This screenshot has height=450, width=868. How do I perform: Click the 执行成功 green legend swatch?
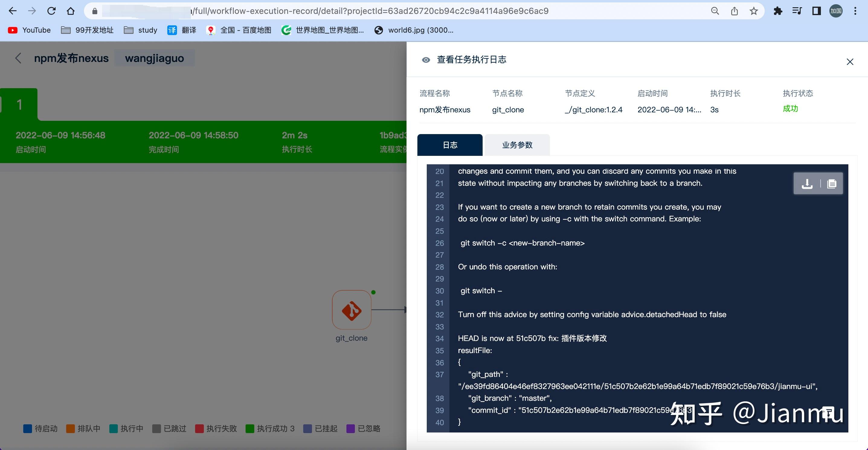(x=250, y=429)
